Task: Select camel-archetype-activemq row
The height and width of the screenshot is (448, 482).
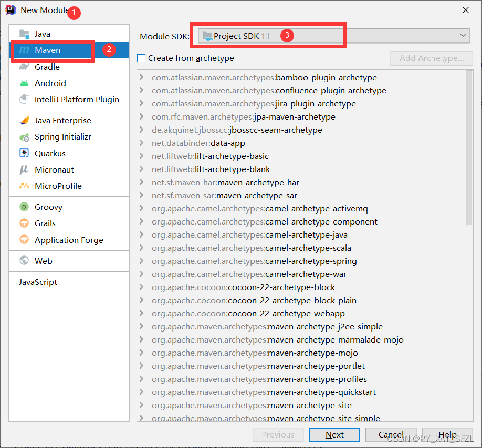Action: click(x=301, y=208)
